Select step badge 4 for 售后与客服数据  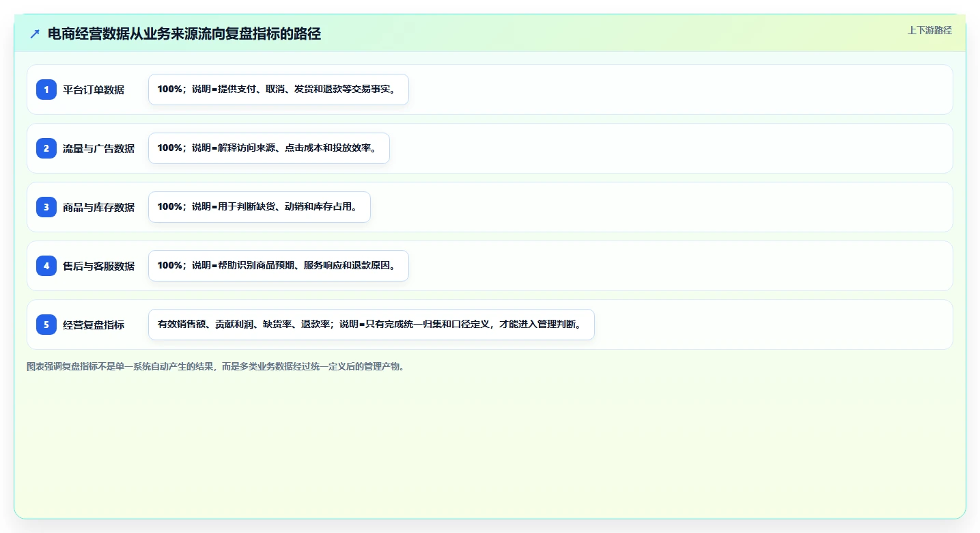(x=46, y=266)
